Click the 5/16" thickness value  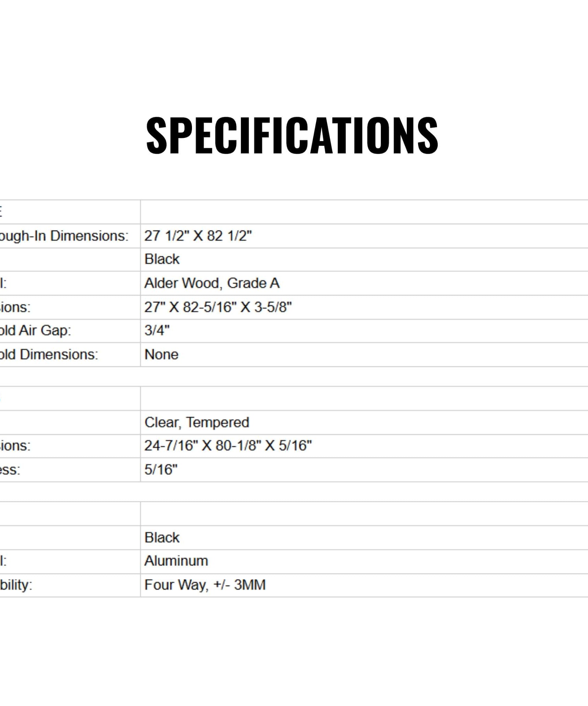point(161,470)
